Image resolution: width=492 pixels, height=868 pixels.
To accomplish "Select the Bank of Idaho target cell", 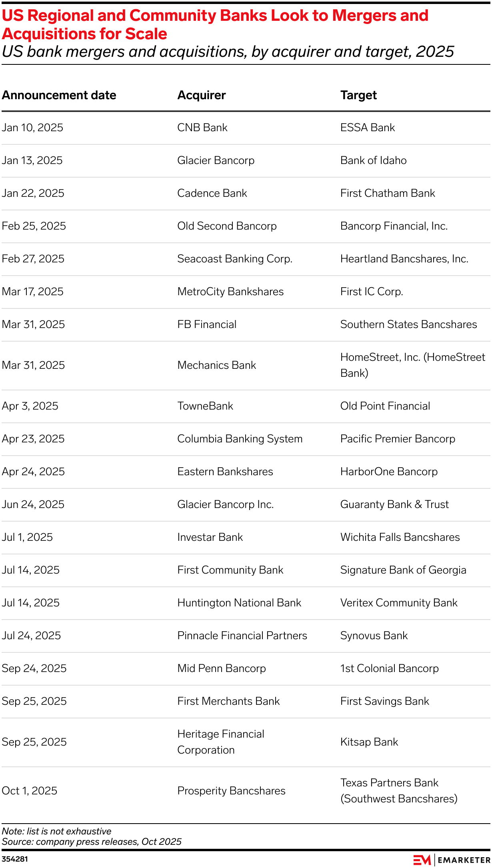I will pos(373,160).
